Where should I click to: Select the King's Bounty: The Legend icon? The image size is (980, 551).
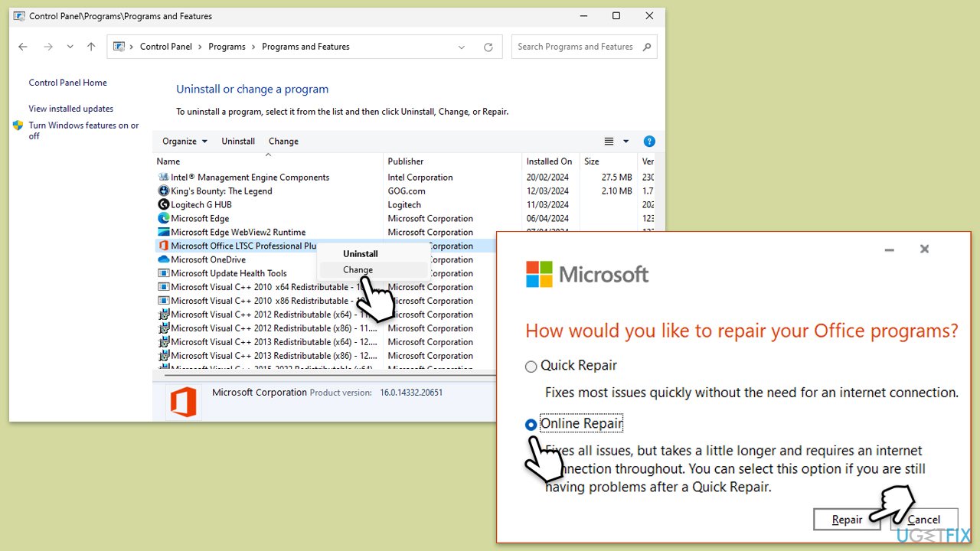pos(163,191)
